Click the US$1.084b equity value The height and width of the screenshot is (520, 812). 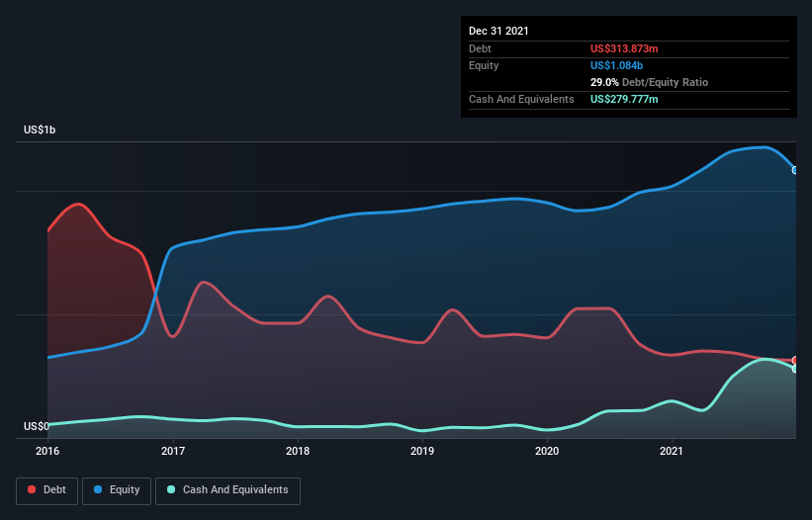tap(616, 65)
